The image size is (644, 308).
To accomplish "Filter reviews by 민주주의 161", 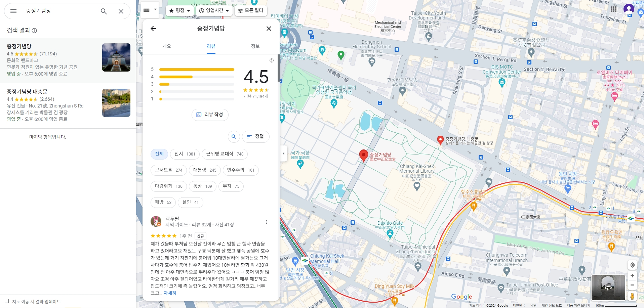I will [x=241, y=170].
